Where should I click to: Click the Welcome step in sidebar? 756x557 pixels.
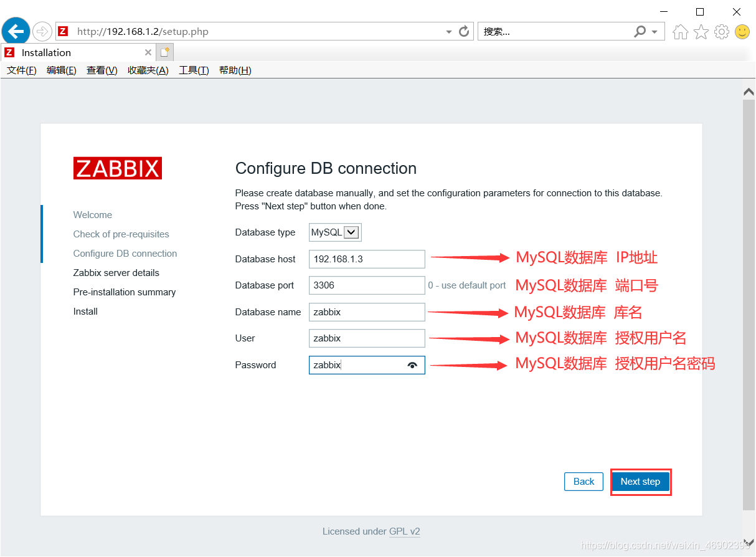pyautogui.click(x=93, y=215)
